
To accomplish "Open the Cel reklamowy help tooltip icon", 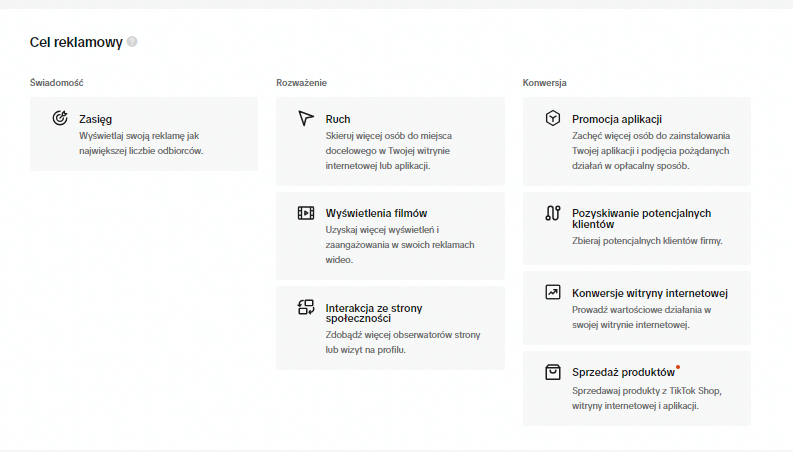I will pos(132,42).
